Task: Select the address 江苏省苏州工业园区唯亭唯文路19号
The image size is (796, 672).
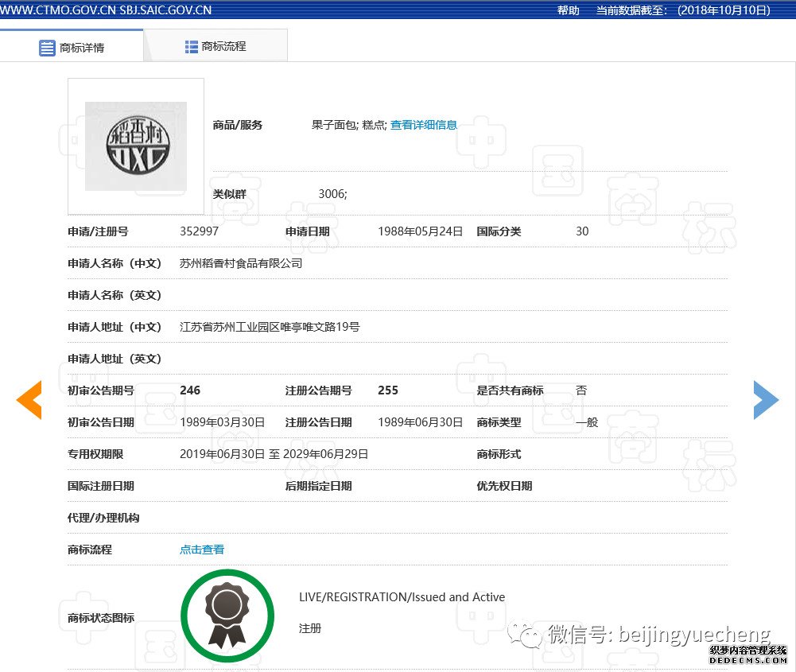Action: click(x=270, y=327)
